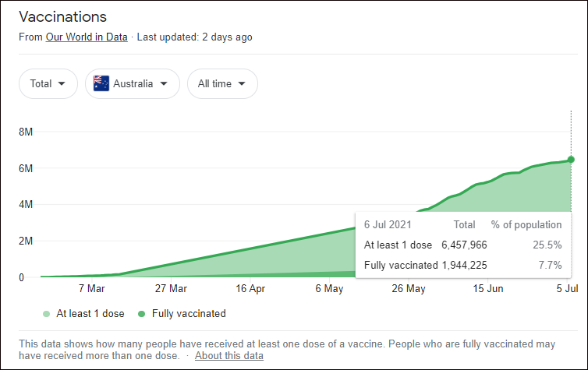This screenshot has height=370, width=588.
Task: Click the Vaccinations heading
Action: 62,16
